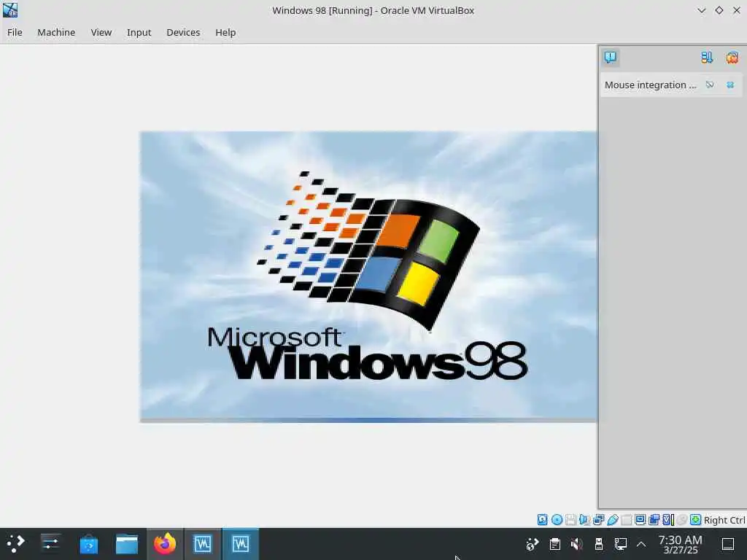This screenshot has height=560, width=747.
Task: Click the keep finished progresses icon
Action: (707, 58)
